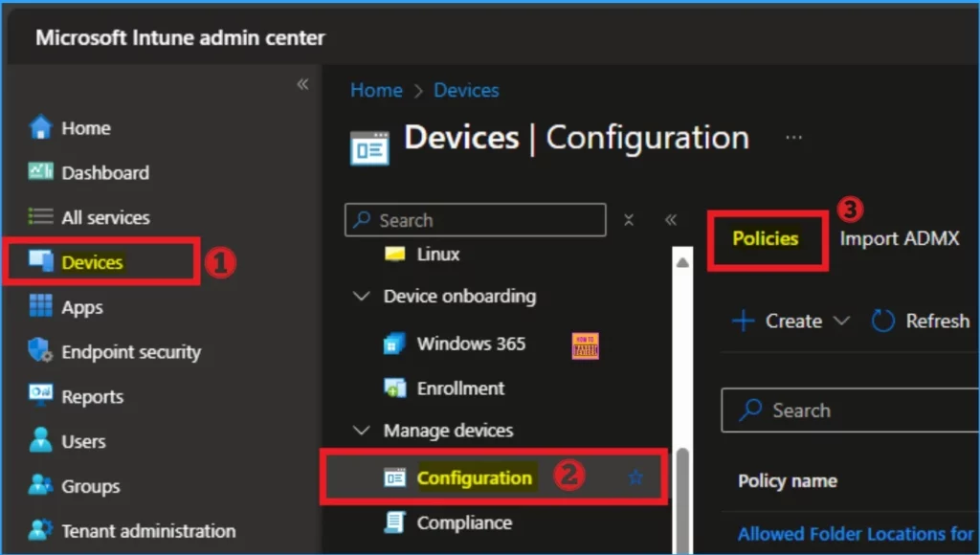Click the Devices Configuration page icon

369,148
